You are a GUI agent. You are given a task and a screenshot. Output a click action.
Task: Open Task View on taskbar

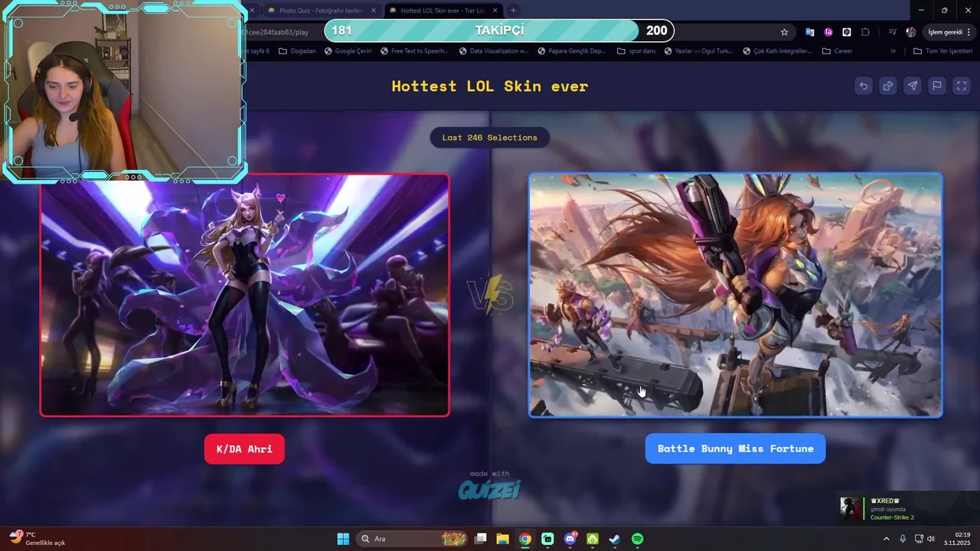pyautogui.click(x=480, y=539)
